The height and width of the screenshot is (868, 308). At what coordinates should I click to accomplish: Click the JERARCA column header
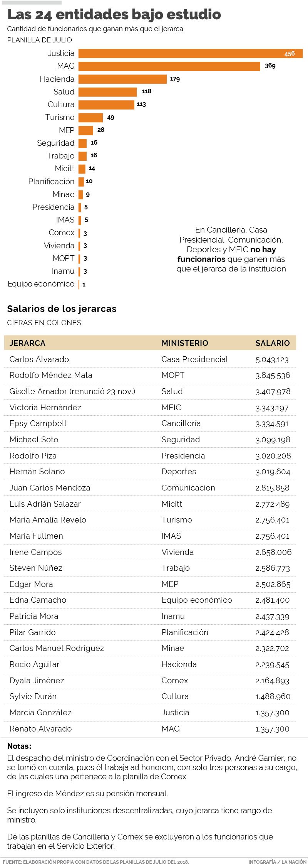point(27,343)
